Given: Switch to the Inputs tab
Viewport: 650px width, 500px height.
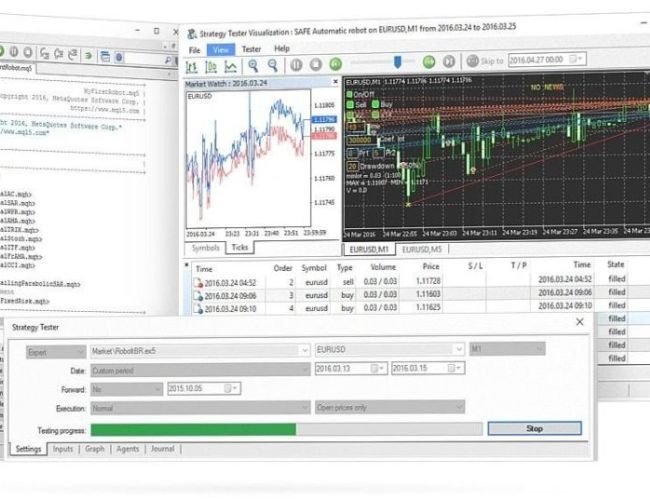Looking at the screenshot, I should click(x=63, y=449).
